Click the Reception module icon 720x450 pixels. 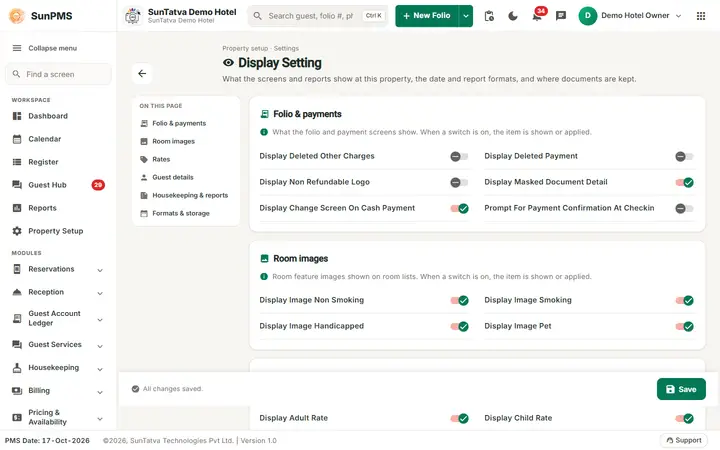[x=17, y=292]
